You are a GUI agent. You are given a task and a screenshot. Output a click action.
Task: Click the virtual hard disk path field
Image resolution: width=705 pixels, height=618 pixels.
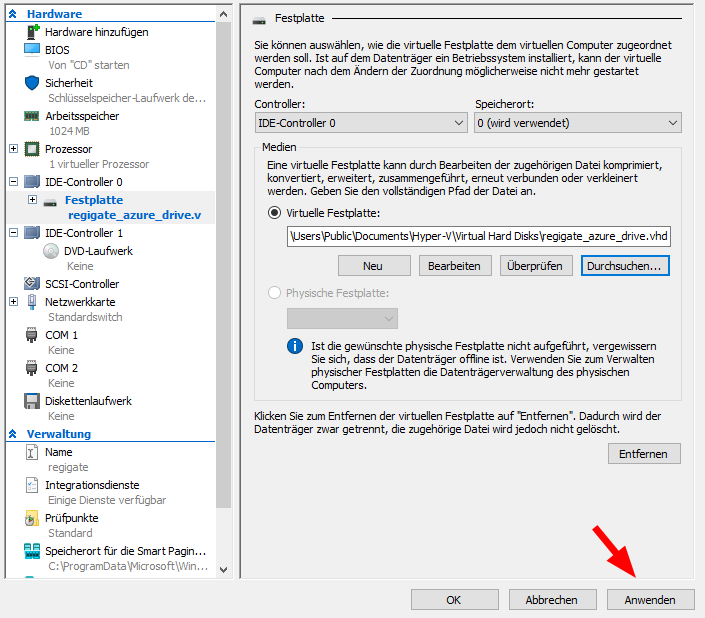479,236
